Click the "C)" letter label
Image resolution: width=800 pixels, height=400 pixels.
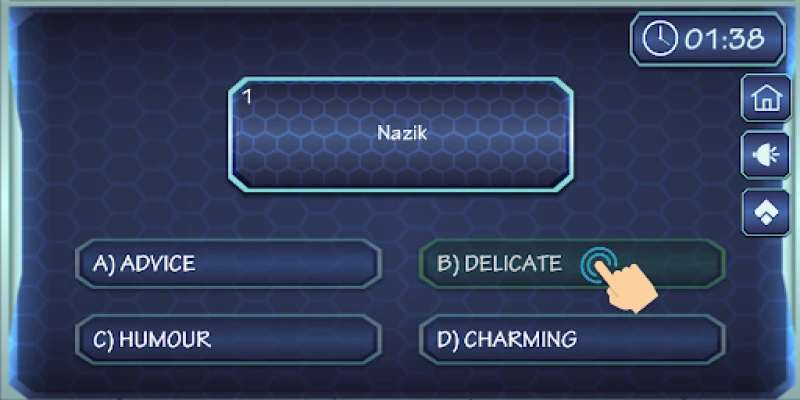(104, 339)
